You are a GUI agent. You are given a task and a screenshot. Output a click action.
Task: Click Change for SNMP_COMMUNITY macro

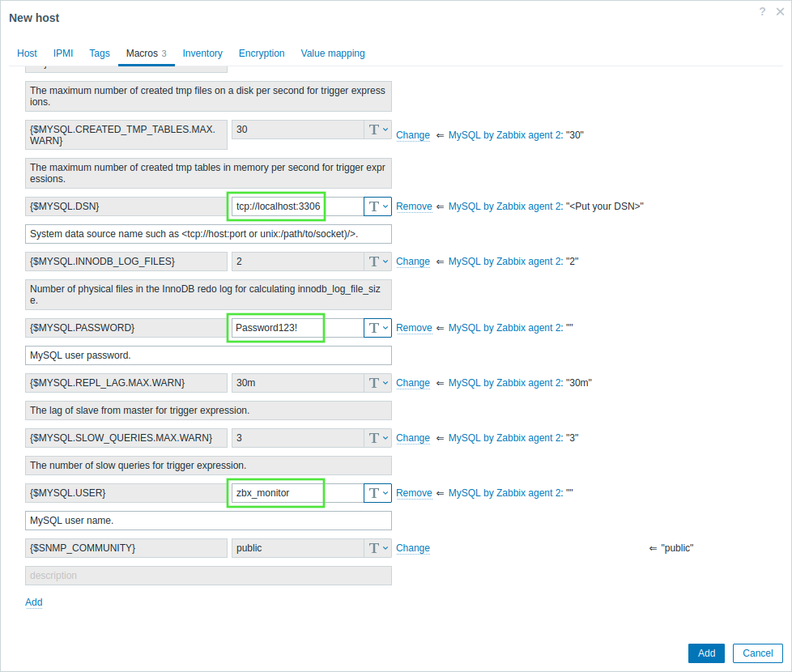413,548
